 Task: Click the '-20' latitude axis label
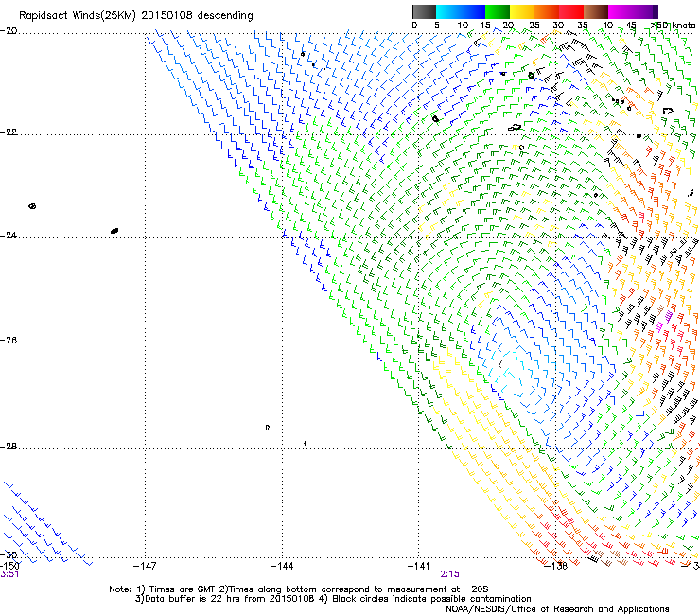click(x=9, y=31)
